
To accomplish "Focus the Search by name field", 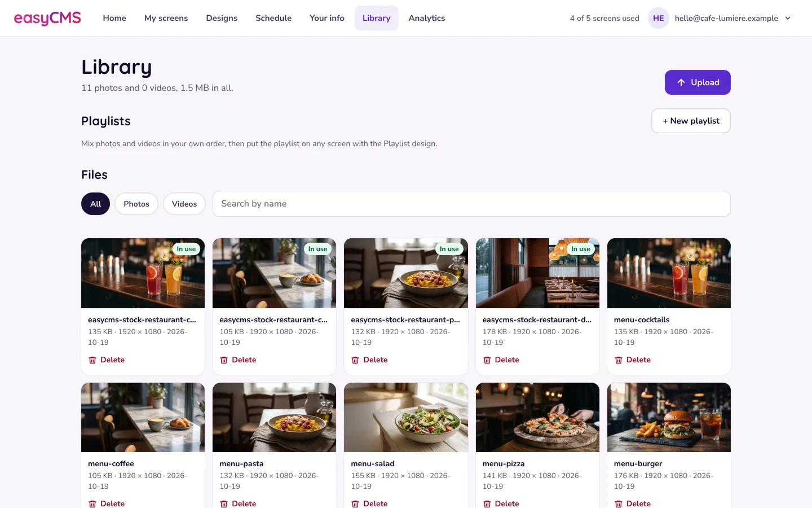I will [x=471, y=204].
